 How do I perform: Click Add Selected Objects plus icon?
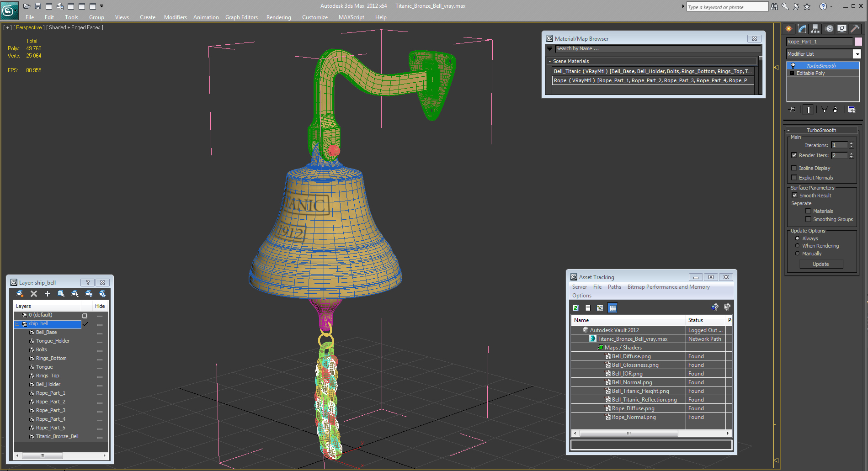click(48, 294)
